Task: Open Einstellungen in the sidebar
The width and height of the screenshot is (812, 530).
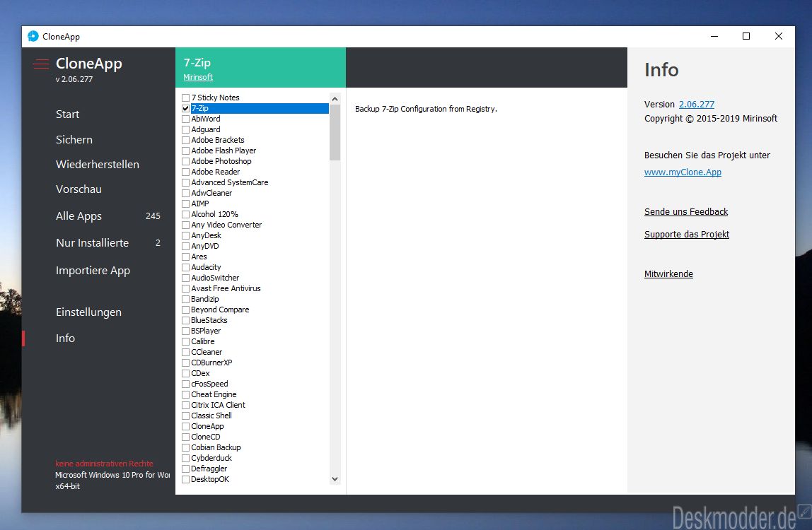Action: (x=88, y=312)
